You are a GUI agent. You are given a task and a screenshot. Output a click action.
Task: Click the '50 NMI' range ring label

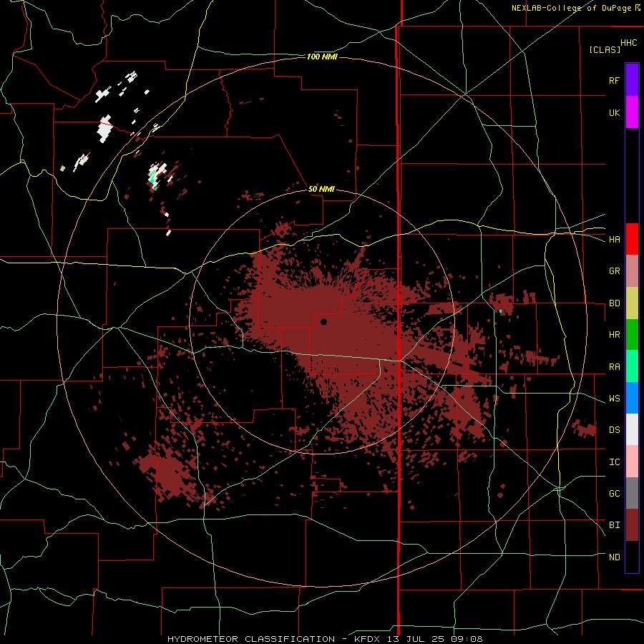coord(321,190)
